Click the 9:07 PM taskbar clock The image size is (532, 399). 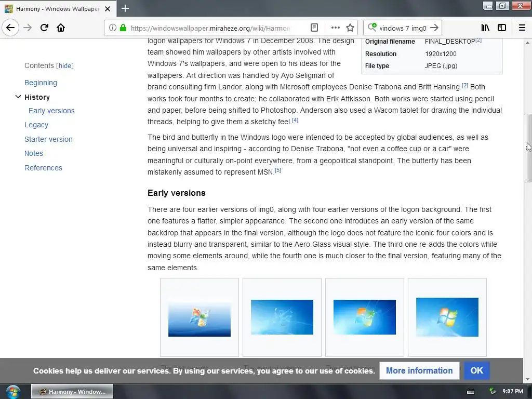[x=513, y=392]
